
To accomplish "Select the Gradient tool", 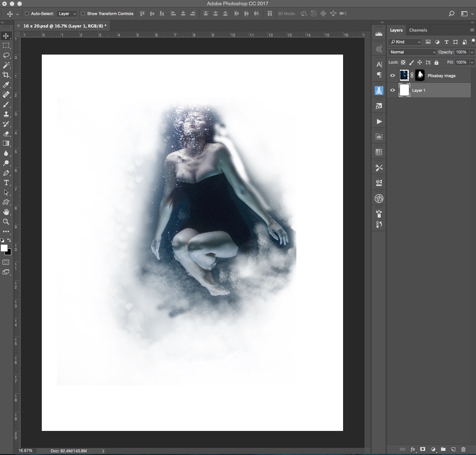I will [6, 143].
